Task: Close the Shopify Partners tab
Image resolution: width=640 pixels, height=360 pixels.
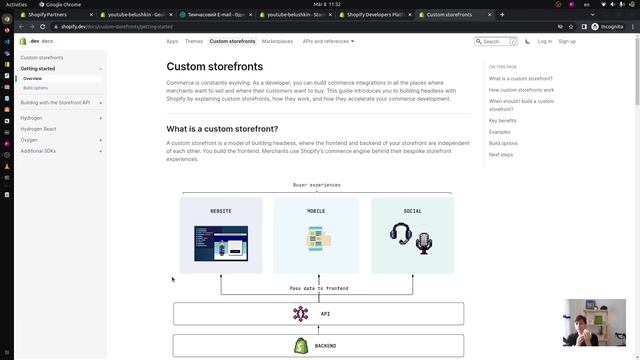Action: [91, 15]
